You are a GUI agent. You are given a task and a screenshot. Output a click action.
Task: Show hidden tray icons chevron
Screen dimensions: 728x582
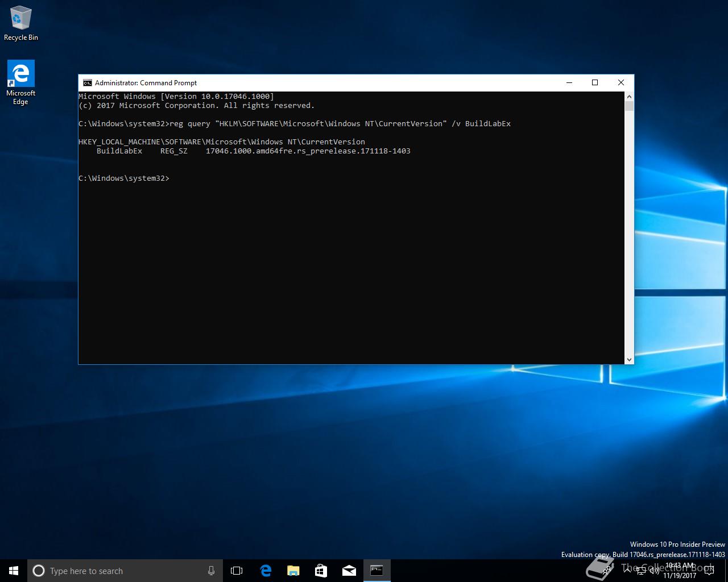click(x=627, y=570)
